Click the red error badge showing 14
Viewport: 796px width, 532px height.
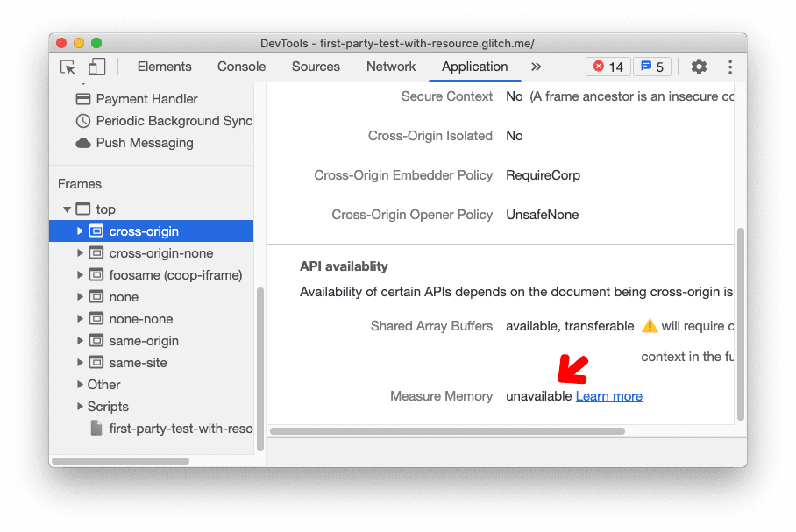coord(608,66)
